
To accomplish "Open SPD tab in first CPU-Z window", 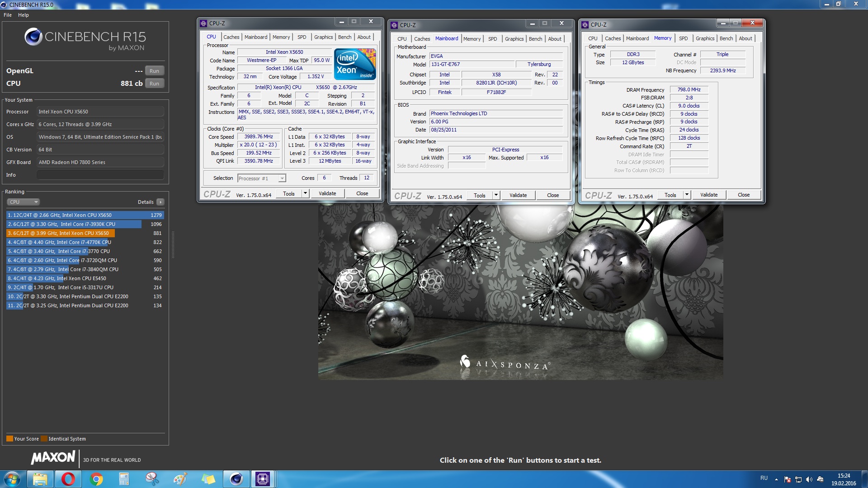I will tap(302, 37).
